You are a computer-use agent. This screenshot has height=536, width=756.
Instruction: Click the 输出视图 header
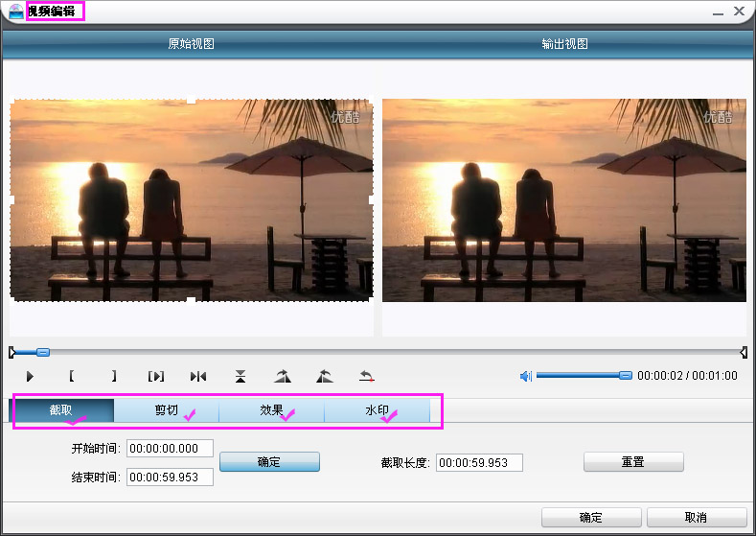click(x=564, y=44)
